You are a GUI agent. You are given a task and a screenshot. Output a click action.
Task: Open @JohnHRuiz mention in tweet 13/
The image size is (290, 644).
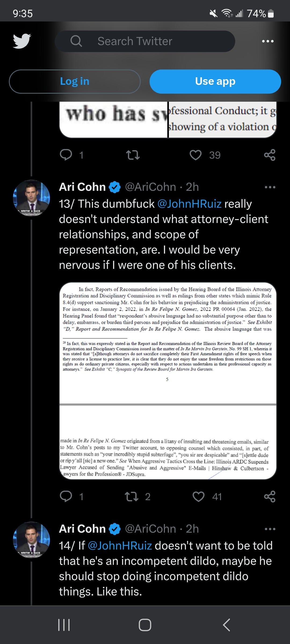pos(189,204)
